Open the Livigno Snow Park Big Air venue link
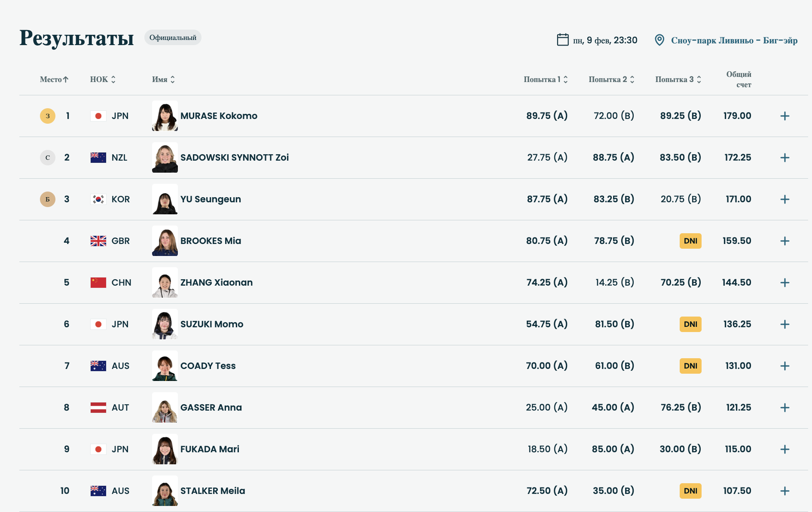812x512 pixels. click(734, 40)
